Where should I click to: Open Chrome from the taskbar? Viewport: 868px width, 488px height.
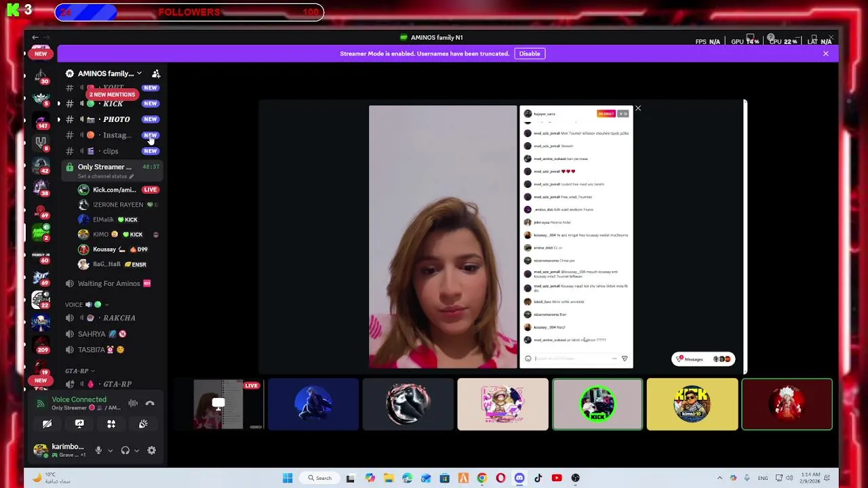pyautogui.click(x=481, y=478)
